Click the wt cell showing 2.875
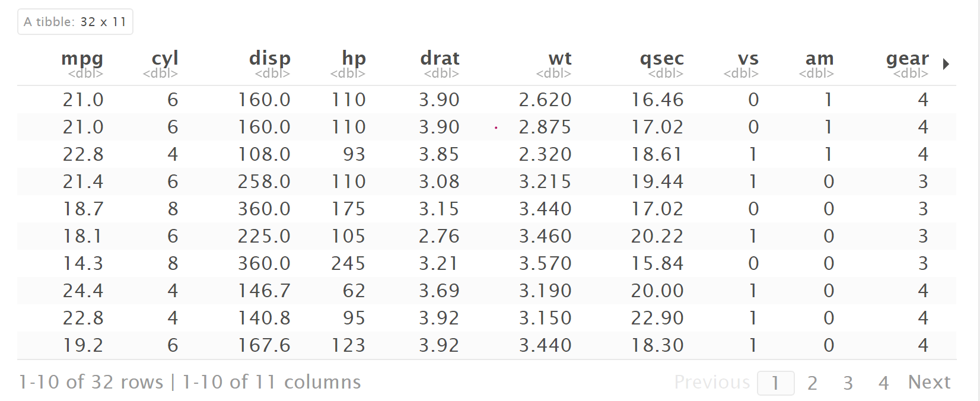 pyautogui.click(x=545, y=127)
